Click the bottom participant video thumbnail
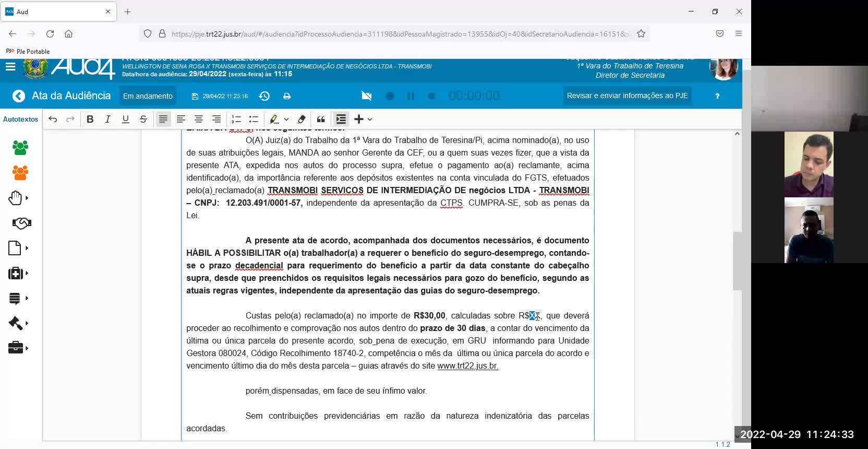 point(809,230)
